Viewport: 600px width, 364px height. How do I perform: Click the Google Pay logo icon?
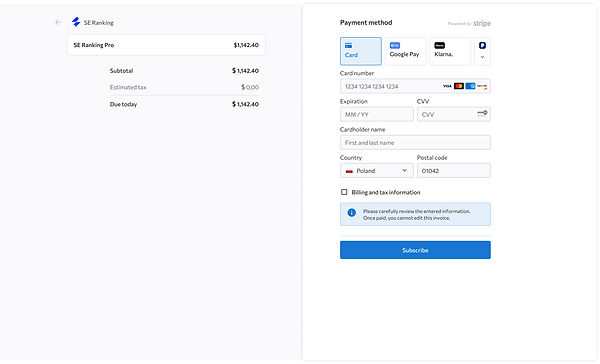coord(395,46)
